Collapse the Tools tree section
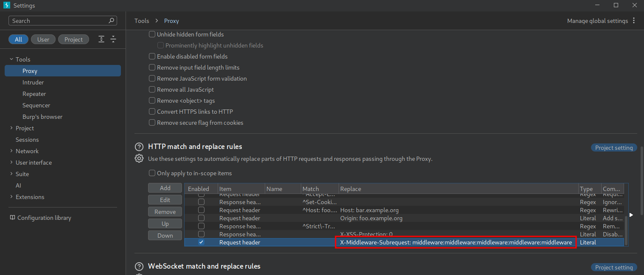 coord(11,59)
